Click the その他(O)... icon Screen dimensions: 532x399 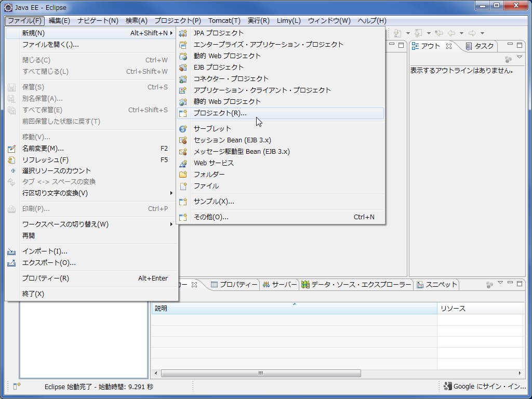[x=183, y=217]
